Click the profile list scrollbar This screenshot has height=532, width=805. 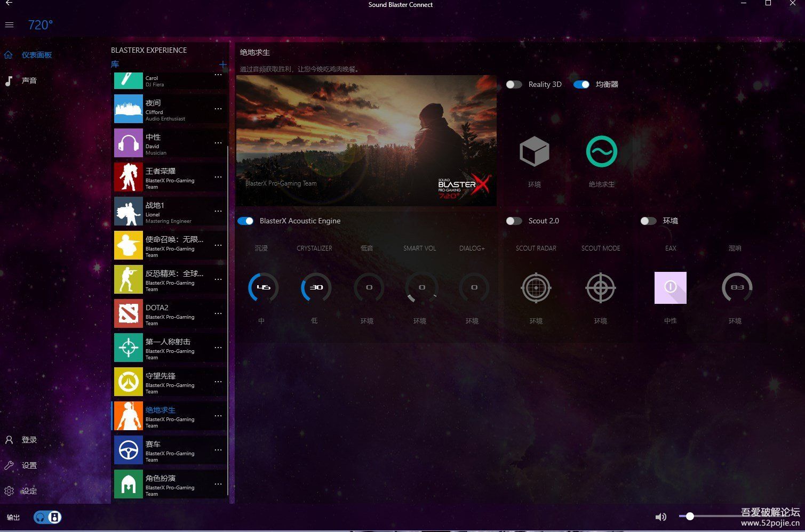(228, 320)
